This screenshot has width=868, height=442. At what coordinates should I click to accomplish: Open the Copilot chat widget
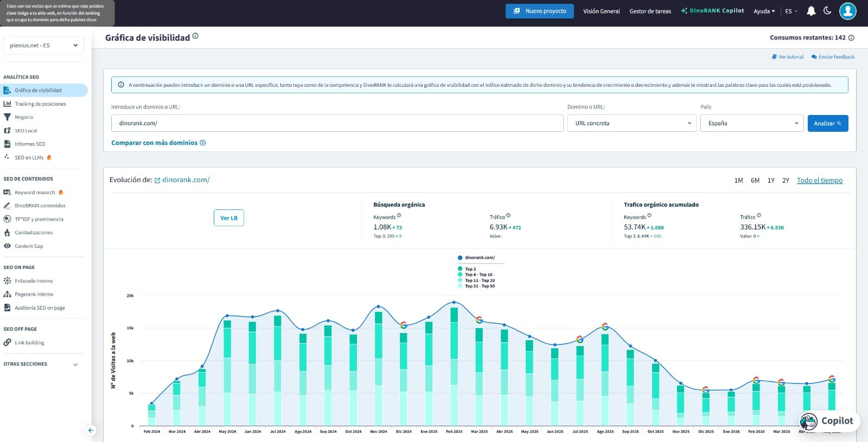pos(829,421)
